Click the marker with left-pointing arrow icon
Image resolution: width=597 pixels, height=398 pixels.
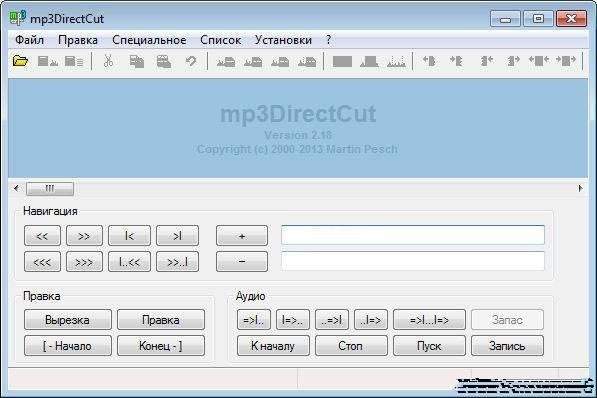[x=487, y=61]
